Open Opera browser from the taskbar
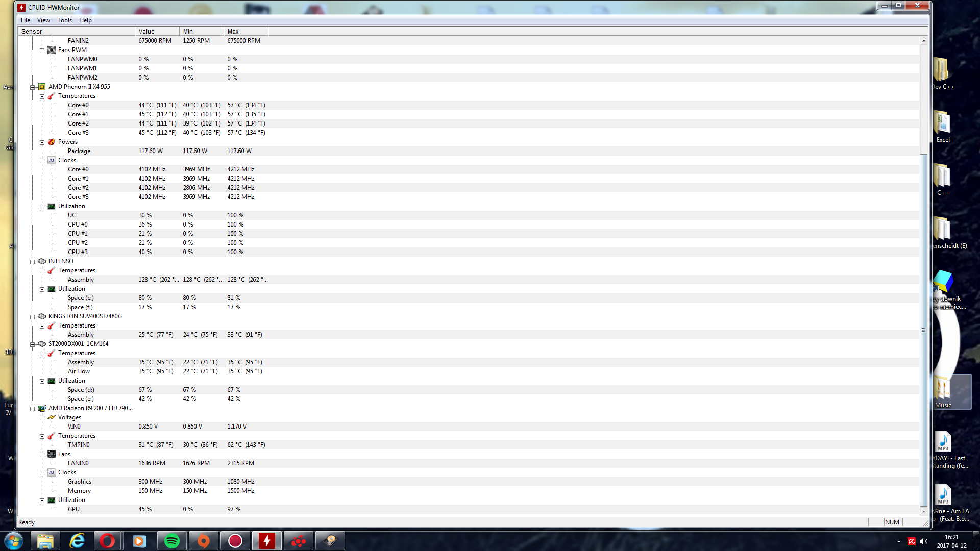980x551 pixels. click(x=107, y=541)
